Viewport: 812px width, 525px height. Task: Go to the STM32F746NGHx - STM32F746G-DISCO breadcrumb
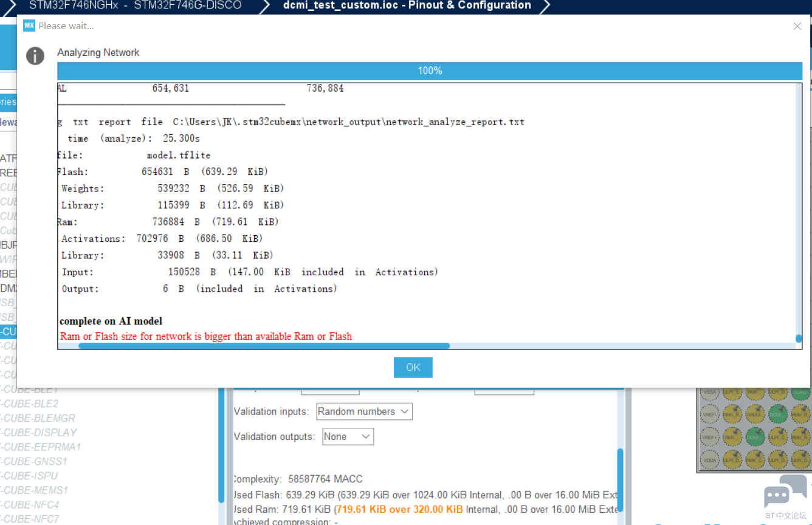tap(135, 5)
